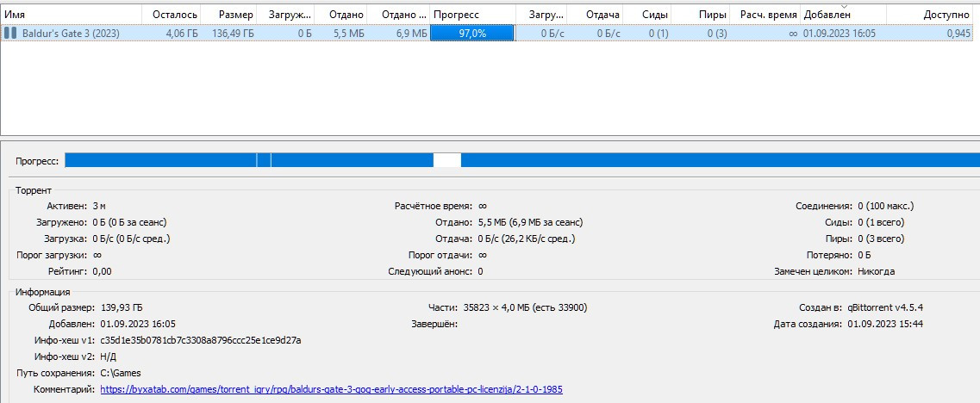The image size is (980, 403).
Task: Click the white missing-pieces gap in progress bar
Action: coord(446,160)
